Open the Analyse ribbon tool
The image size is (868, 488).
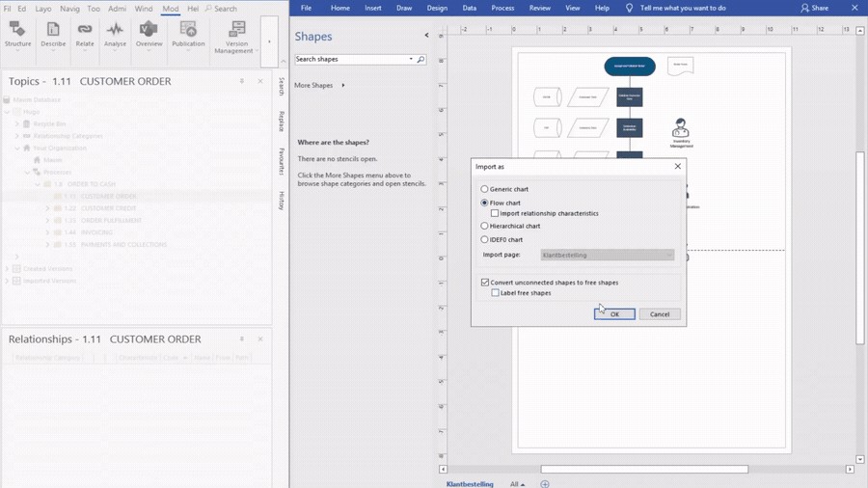(x=115, y=36)
